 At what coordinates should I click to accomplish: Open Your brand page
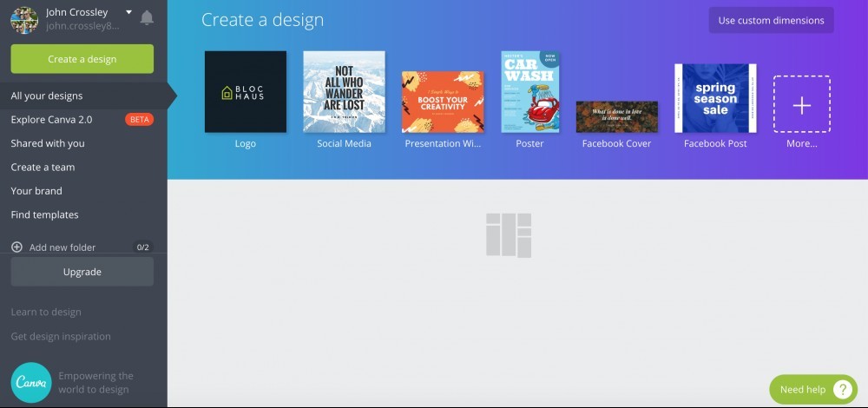point(36,191)
